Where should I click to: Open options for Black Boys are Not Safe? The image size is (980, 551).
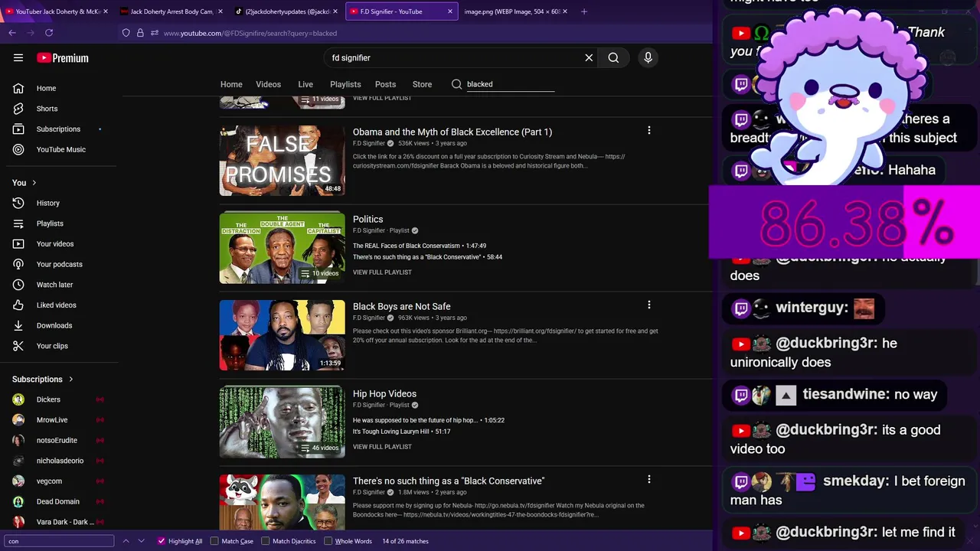(648, 305)
